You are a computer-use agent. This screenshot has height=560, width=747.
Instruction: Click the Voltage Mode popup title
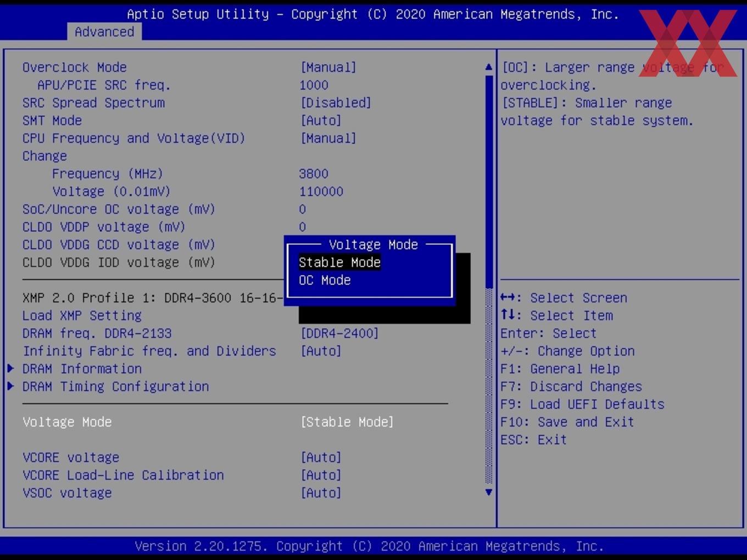(x=374, y=244)
